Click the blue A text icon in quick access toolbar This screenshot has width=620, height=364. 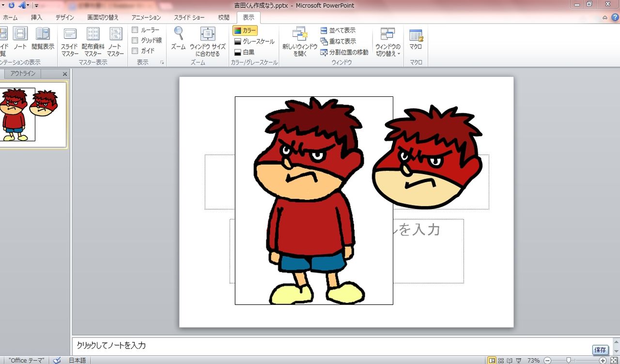tap(22, 5)
